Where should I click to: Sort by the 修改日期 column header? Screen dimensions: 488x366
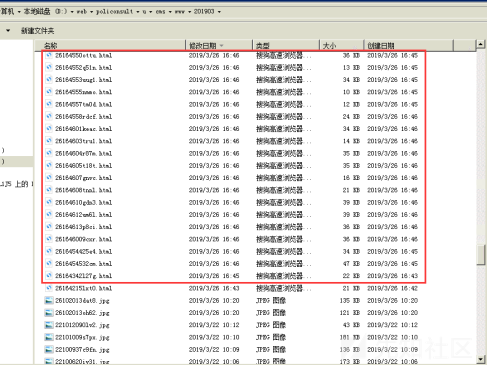click(x=219, y=46)
